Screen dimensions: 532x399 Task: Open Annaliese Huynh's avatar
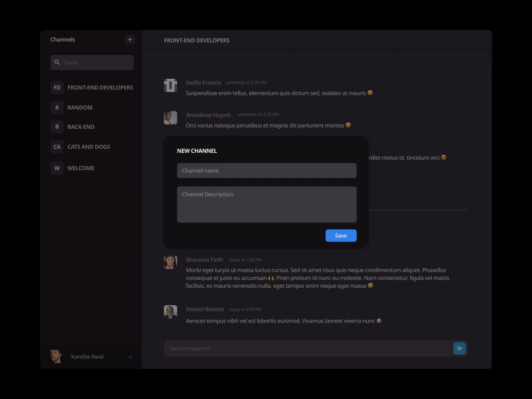pos(170,118)
